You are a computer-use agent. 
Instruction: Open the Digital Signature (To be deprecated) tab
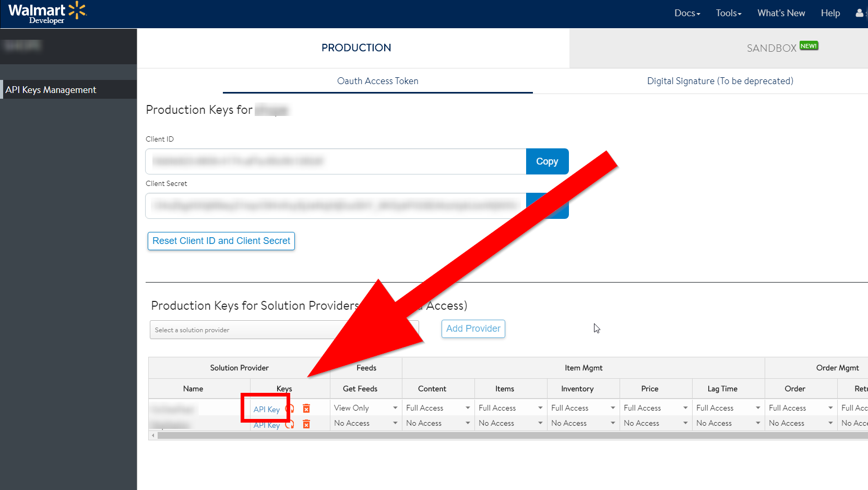point(720,81)
